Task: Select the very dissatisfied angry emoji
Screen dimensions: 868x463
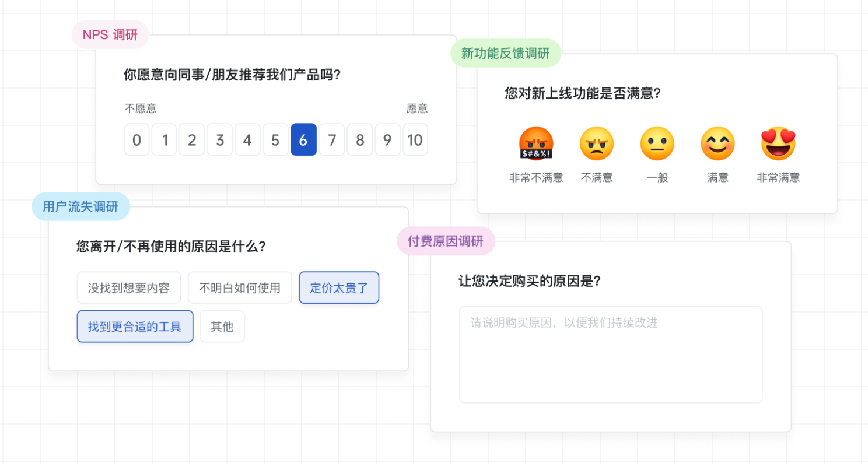Action: point(536,143)
